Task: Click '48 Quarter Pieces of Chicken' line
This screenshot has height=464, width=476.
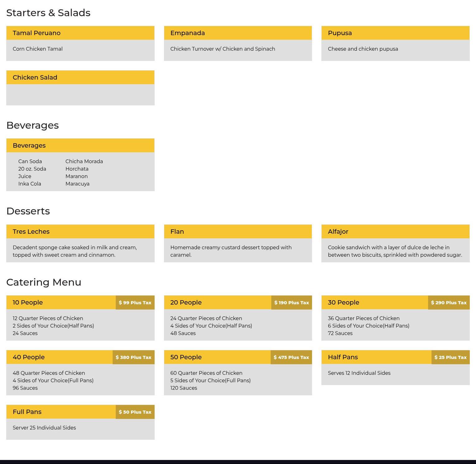Action: tap(49, 373)
